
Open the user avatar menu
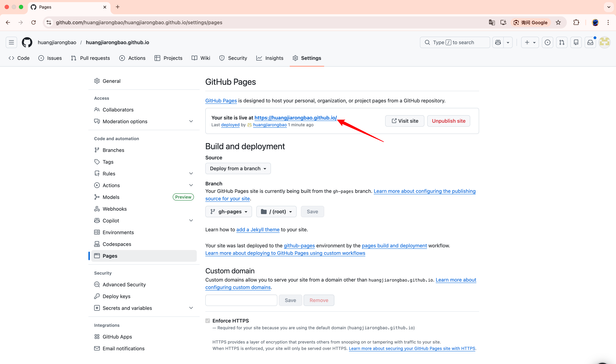click(604, 42)
